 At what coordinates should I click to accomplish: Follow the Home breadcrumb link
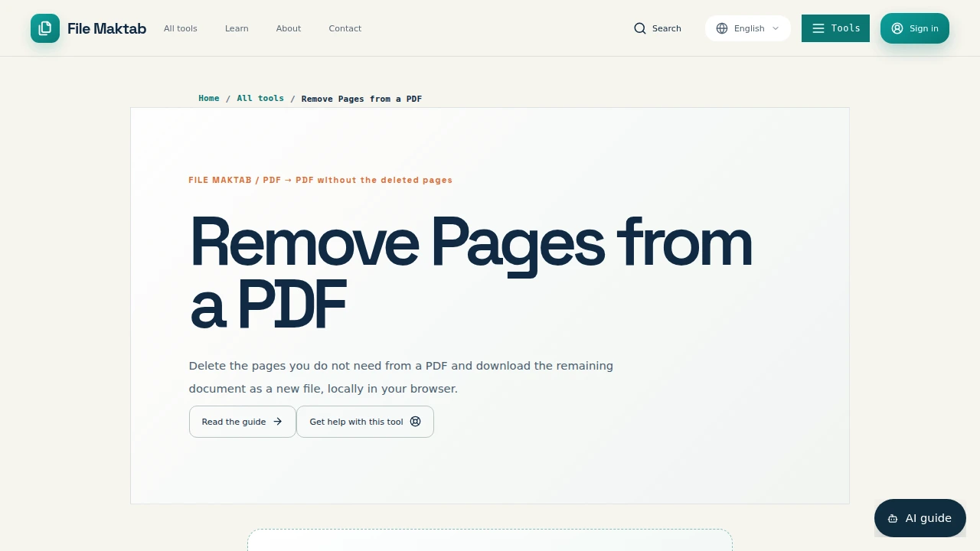coord(209,98)
